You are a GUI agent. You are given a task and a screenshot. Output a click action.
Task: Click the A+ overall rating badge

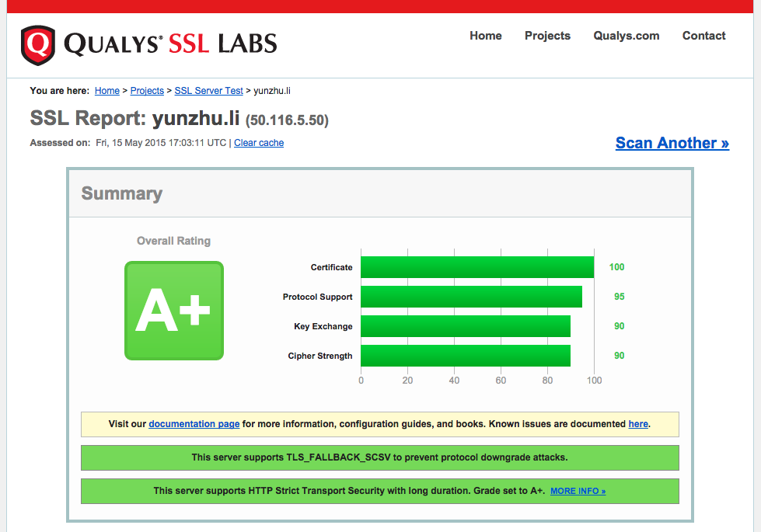tap(174, 311)
